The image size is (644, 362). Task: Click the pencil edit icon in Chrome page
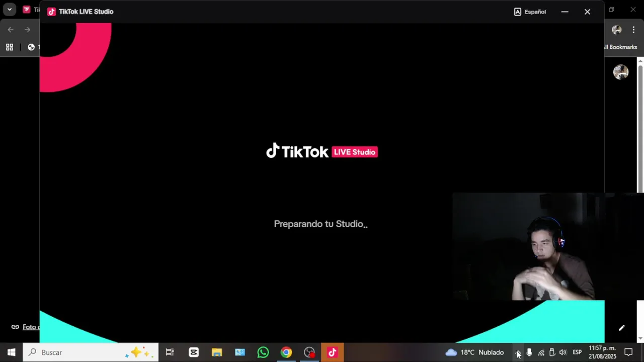(621, 328)
